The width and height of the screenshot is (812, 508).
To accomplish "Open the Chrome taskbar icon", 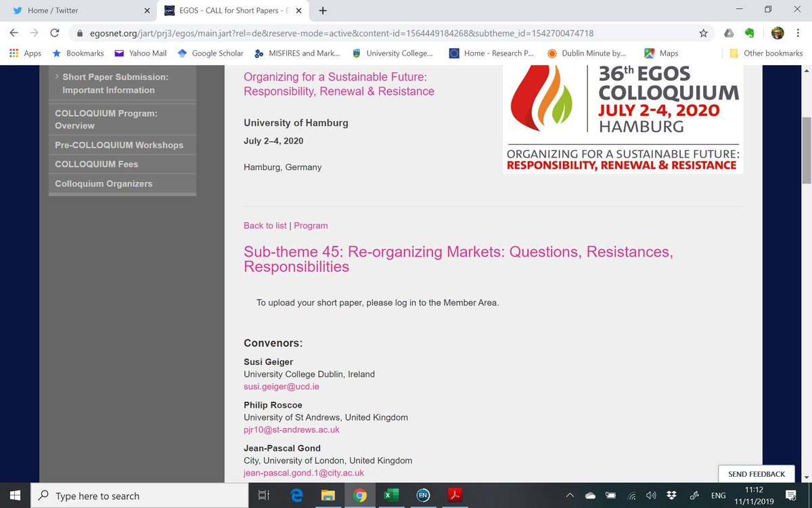I will [359, 496].
